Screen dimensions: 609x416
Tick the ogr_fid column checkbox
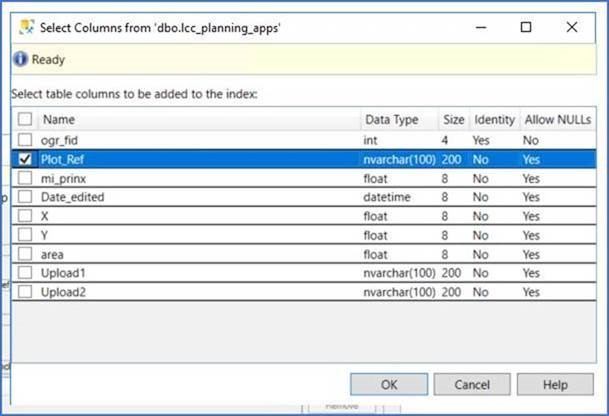(25, 140)
